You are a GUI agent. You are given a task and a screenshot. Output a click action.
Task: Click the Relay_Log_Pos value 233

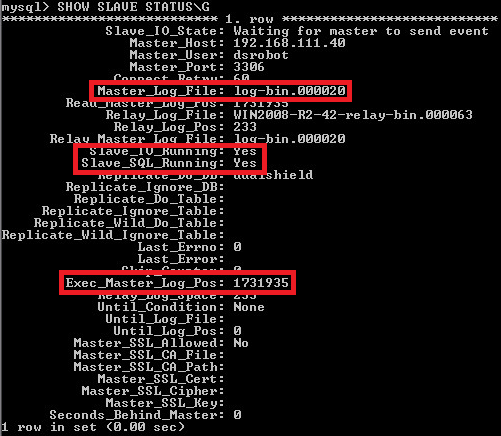tap(245, 127)
